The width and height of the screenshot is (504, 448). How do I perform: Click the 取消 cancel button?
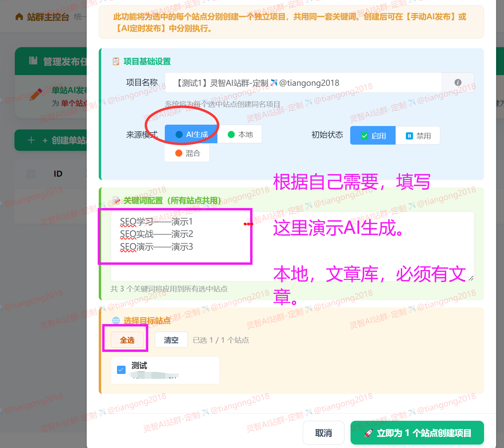[x=323, y=433]
